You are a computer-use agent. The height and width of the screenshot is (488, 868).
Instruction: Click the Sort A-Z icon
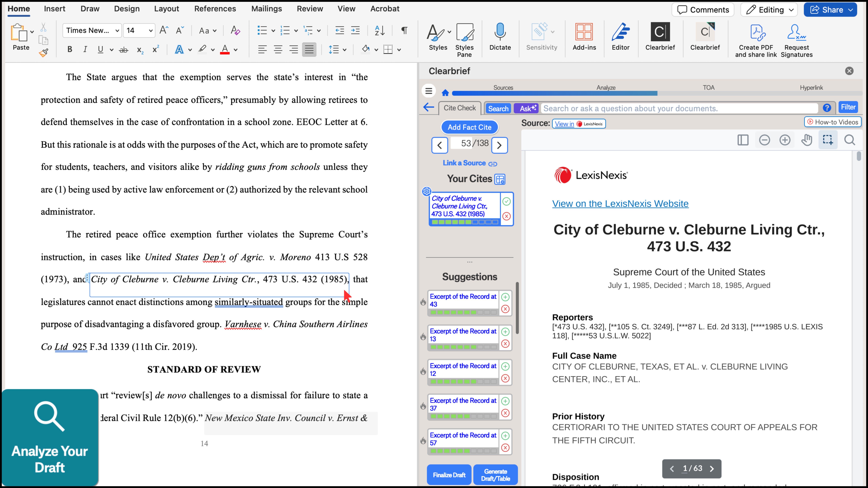tap(380, 31)
